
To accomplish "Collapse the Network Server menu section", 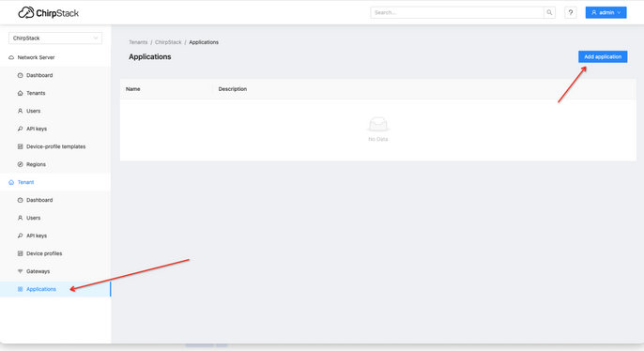I will click(x=55, y=57).
